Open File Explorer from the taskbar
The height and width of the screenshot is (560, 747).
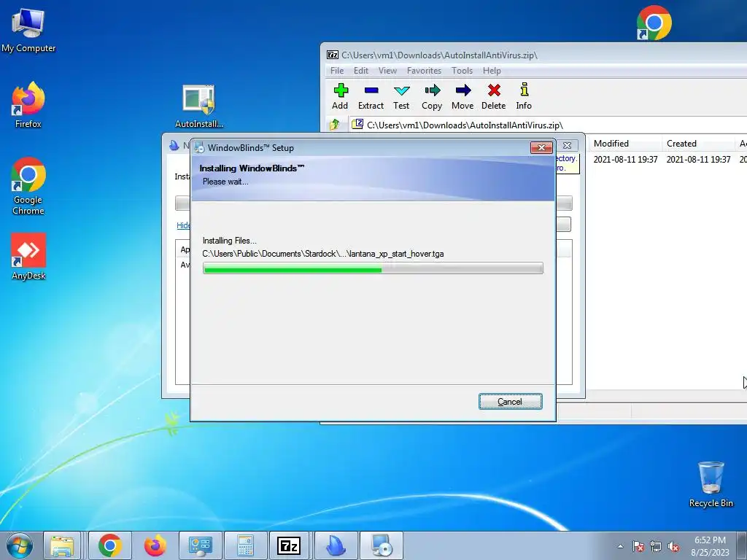63,545
